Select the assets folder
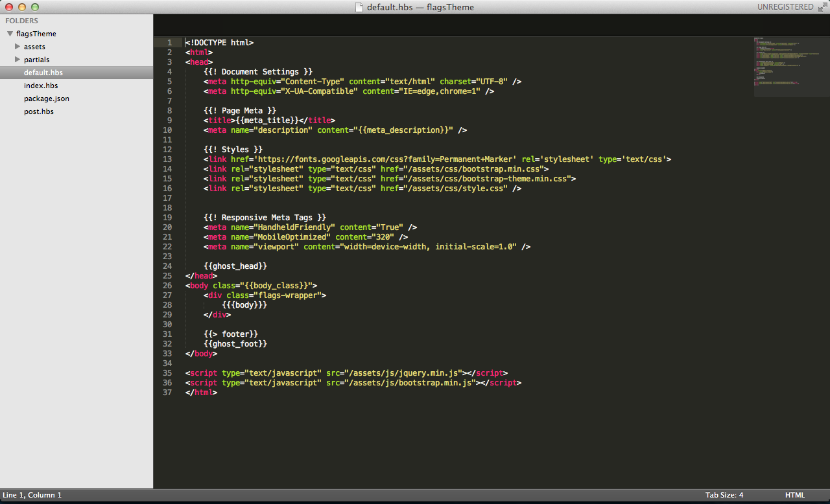Screen dimensions: 830x504 click(x=34, y=47)
